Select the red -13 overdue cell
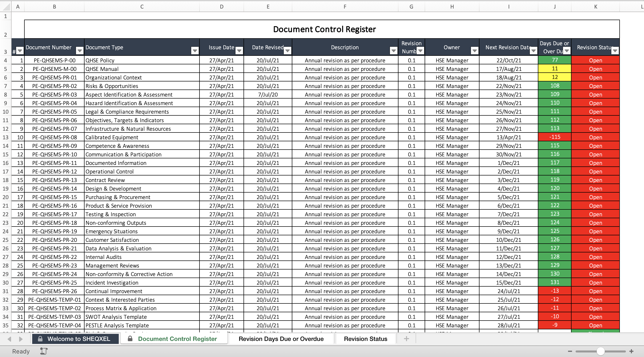This screenshot has width=644, height=357. [555, 291]
